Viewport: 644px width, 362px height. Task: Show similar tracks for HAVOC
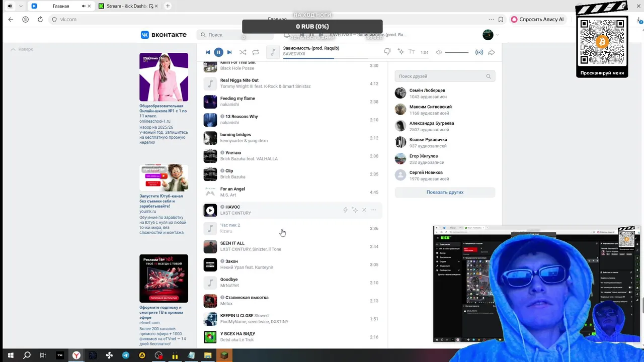[355, 210]
